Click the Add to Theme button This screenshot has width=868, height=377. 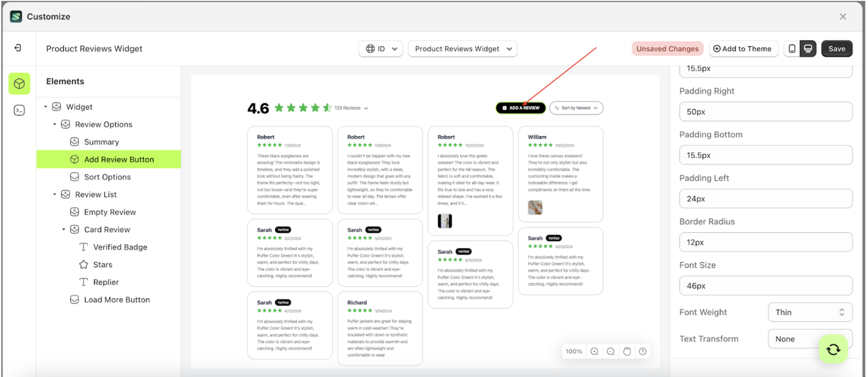[743, 49]
